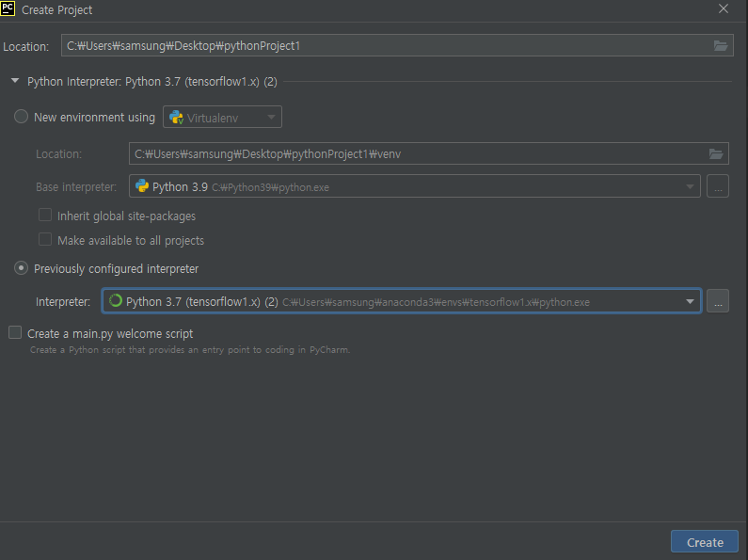Click the Python 3.9 base interpreter icon
The image size is (748, 560).
click(x=142, y=186)
